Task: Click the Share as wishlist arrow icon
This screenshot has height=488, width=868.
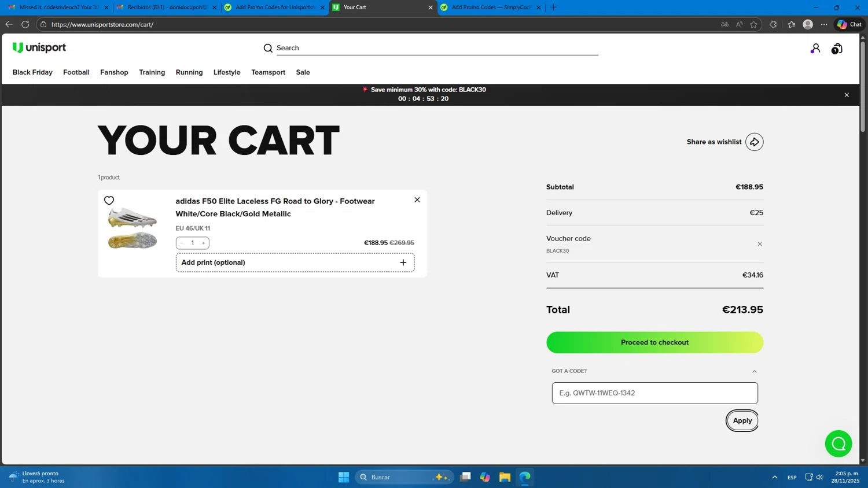Action: [x=755, y=142]
